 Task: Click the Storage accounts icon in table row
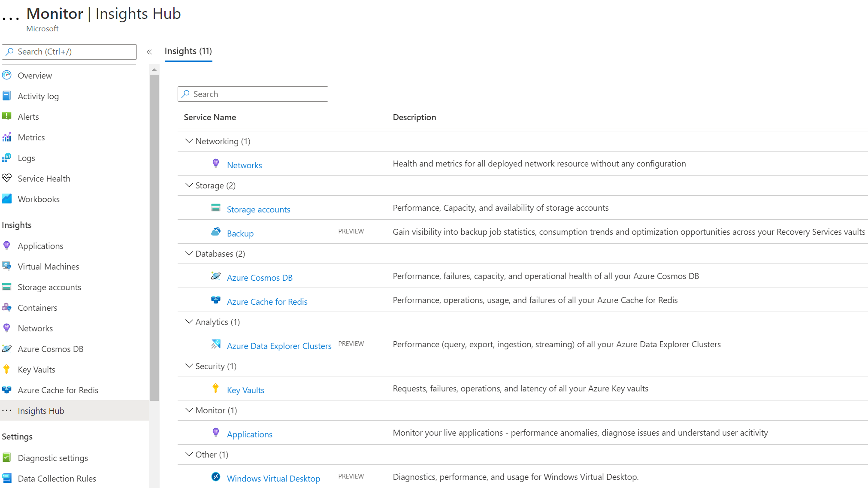tap(216, 208)
